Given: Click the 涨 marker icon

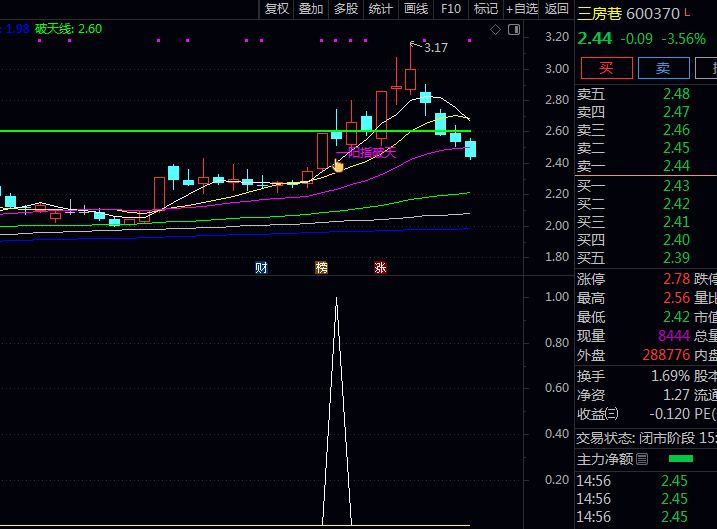Looking at the screenshot, I should [380, 267].
